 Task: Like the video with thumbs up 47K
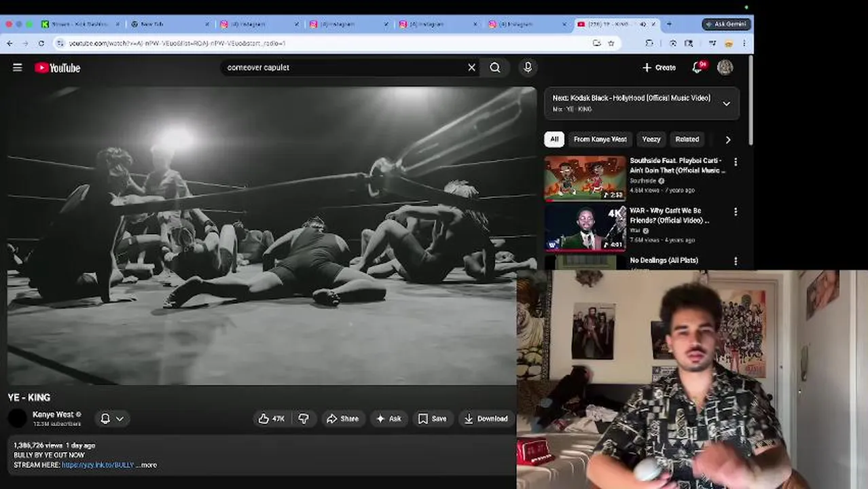pos(271,418)
